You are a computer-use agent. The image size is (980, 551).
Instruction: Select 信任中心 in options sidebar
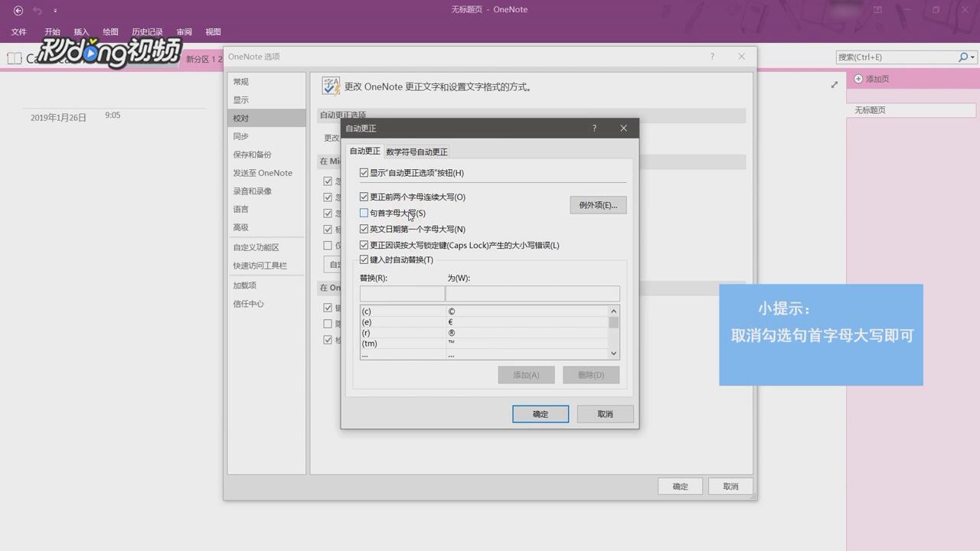pos(266,304)
